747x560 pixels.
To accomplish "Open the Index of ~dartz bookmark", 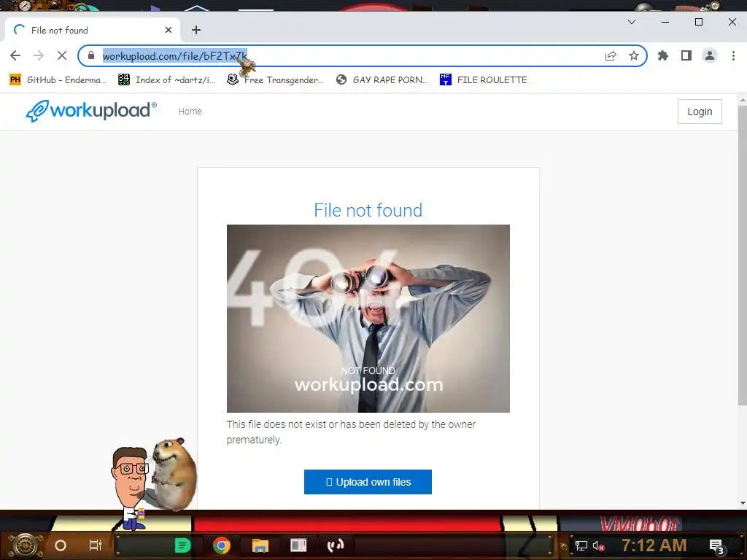I will click(167, 79).
